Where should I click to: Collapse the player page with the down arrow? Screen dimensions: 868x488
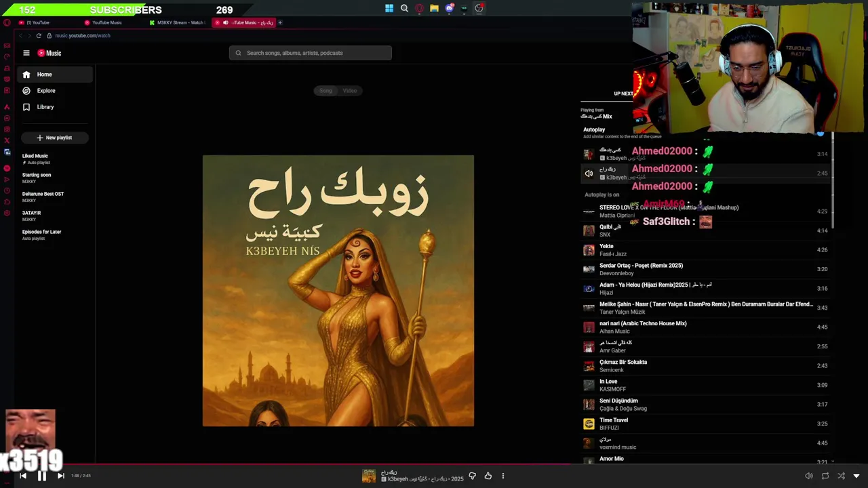click(x=856, y=476)
